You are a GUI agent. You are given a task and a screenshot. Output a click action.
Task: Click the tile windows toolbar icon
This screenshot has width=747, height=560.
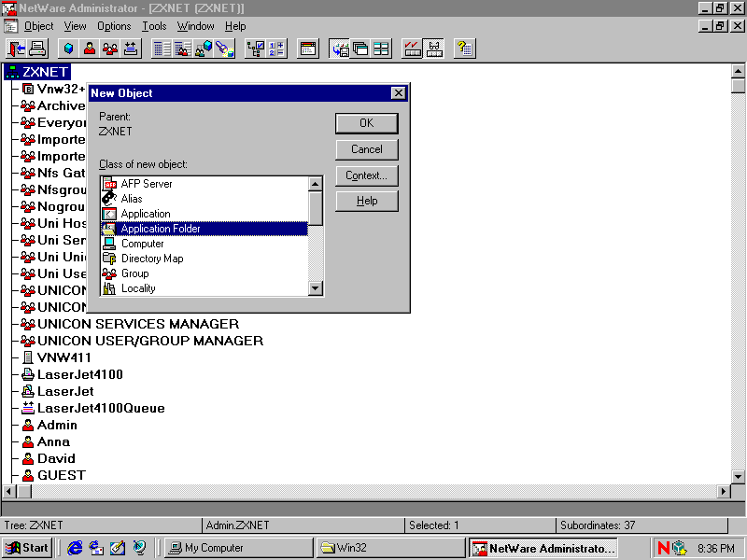point(381,49)
